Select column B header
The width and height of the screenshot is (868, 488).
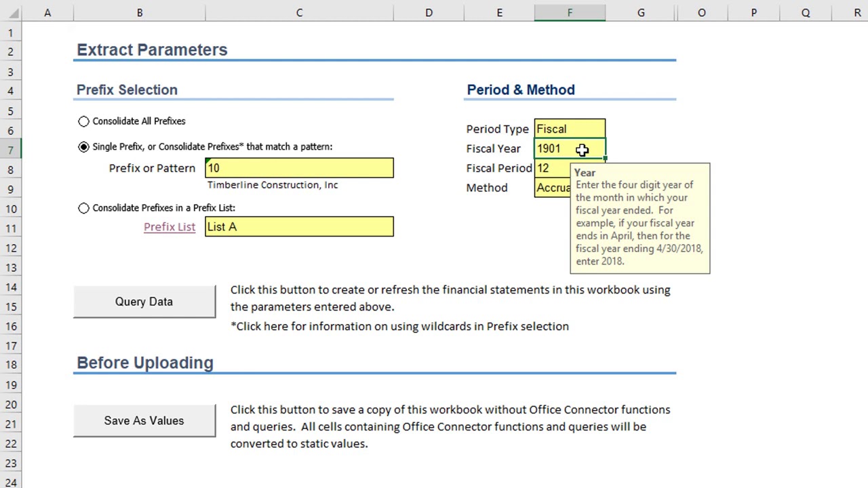[x=140, y=13]
